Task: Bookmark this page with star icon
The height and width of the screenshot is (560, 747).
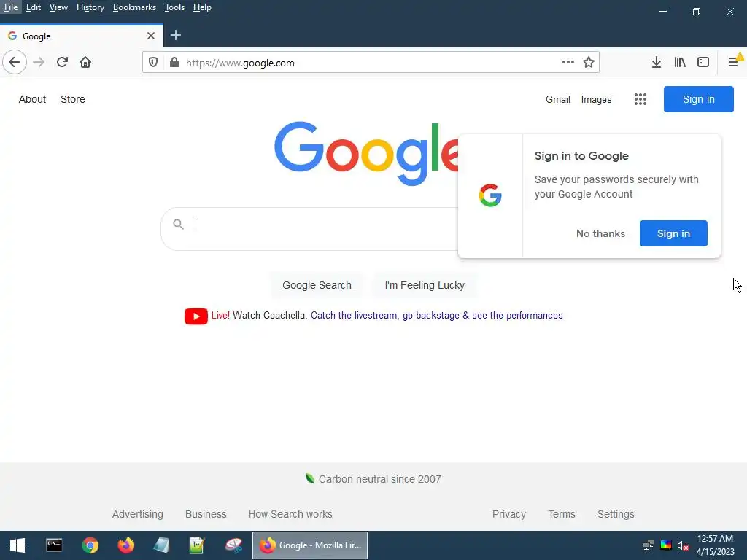Action: [589, 63]
